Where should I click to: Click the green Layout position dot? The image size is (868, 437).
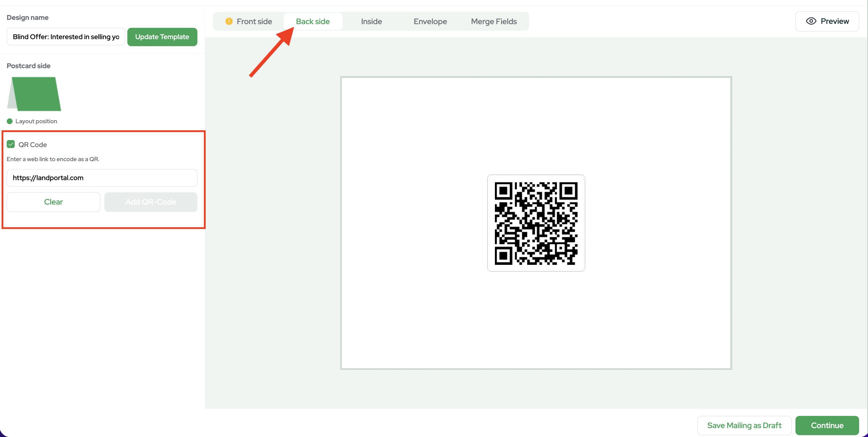(10, 121)
